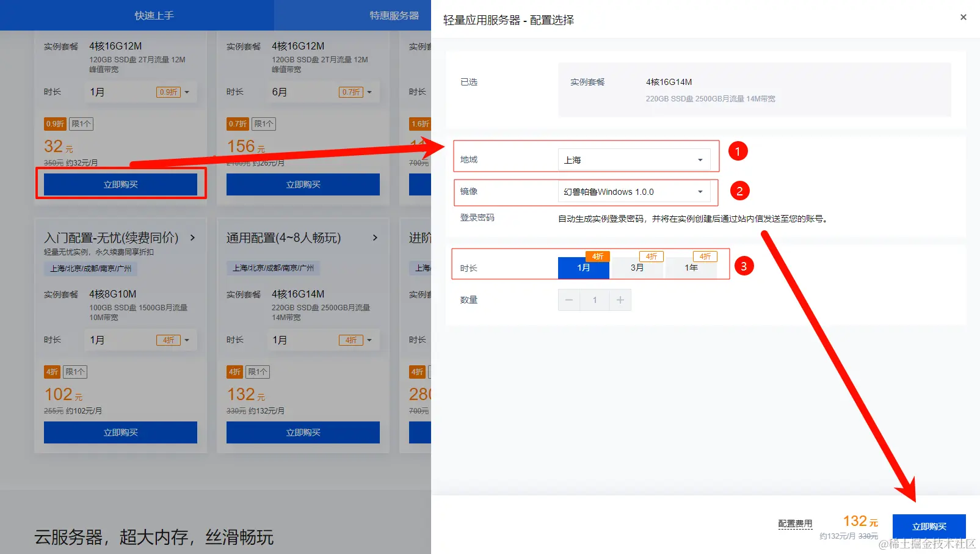Click 立即购买 in the configuration dialog footer
The height and width of the screenshot is (554, 980).
click(929, 527)
